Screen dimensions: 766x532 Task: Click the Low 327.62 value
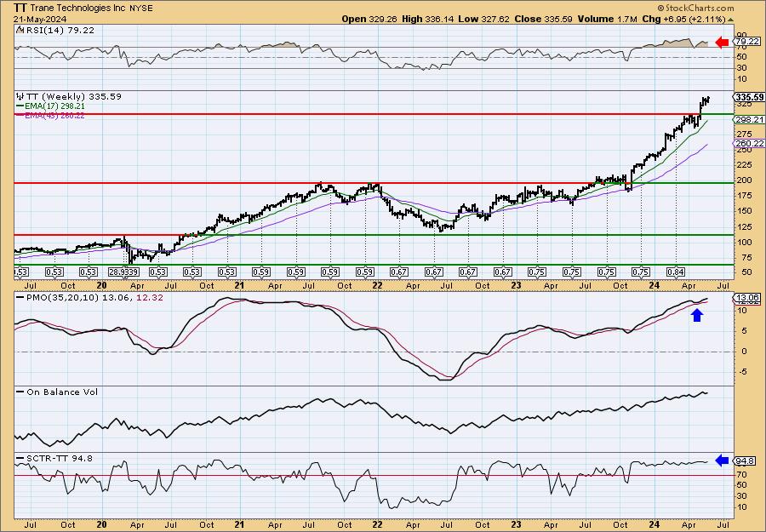pos(483,19)
